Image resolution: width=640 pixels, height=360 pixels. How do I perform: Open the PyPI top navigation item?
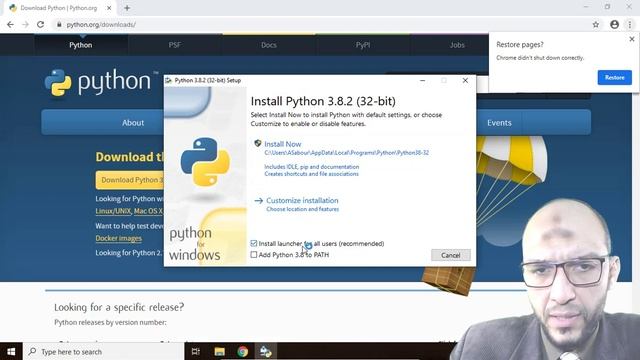pos(363,45)
